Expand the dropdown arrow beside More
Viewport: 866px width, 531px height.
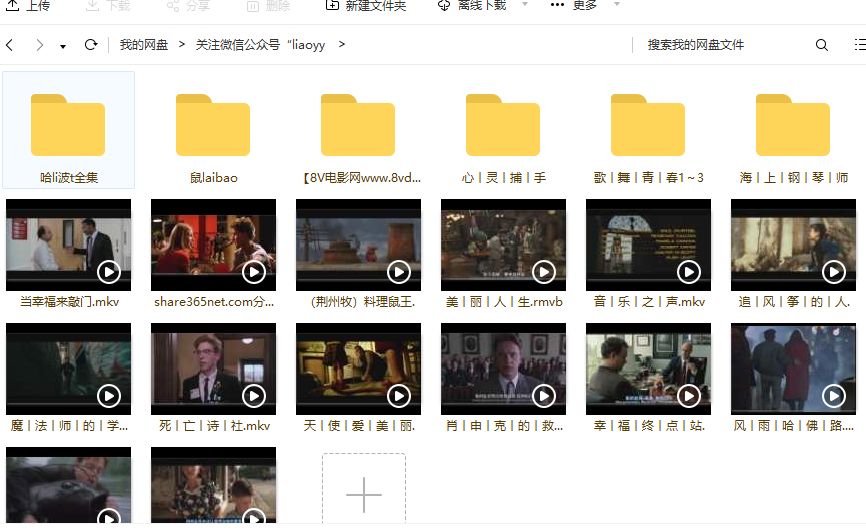[x=617, y=4]
